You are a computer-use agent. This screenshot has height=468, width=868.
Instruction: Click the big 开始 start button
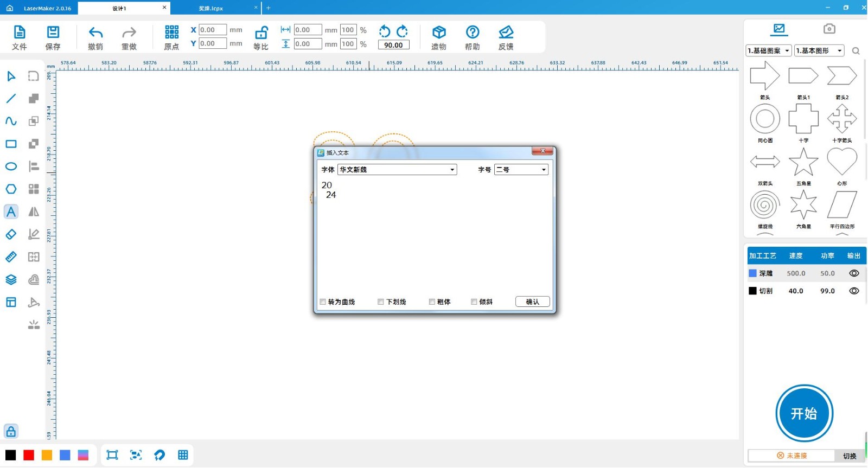click(x=804, y=414)
